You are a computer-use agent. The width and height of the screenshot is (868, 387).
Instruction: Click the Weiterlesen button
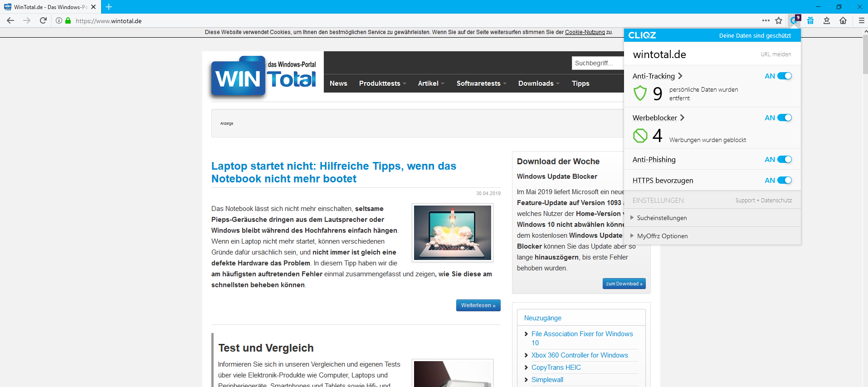click(x=478, y=305)
